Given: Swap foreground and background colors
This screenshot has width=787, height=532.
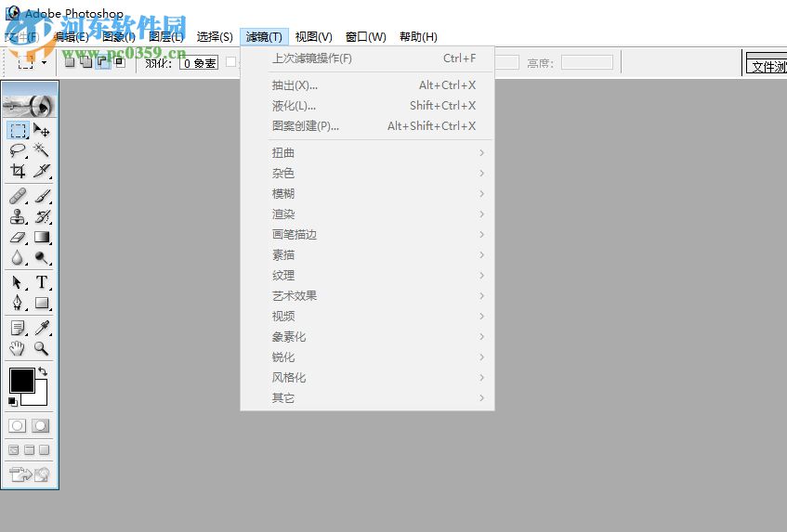Looking at the screenshot, I should 43,371.
